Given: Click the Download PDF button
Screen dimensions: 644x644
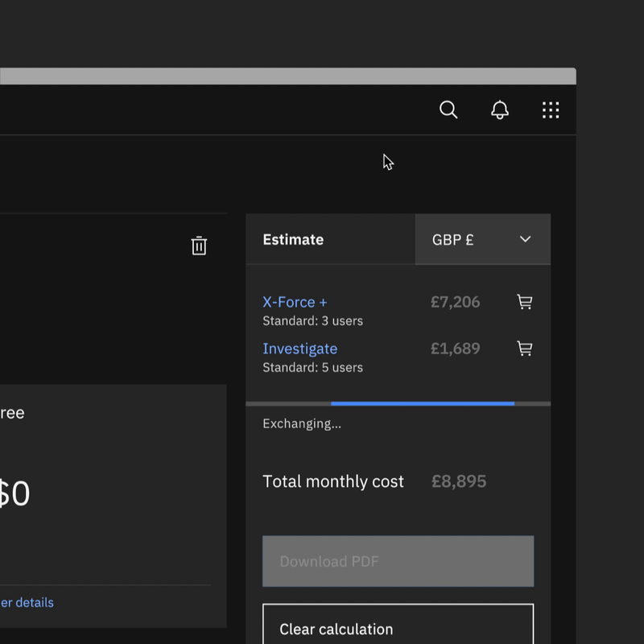Looking at the screenshot, I should 398,561.
